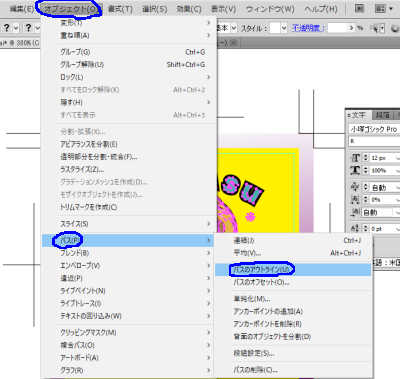The image size is (400, 379).
Task: Click the panel menu grip icon left of 文字 tab
Action: click(x=349, y=115)
